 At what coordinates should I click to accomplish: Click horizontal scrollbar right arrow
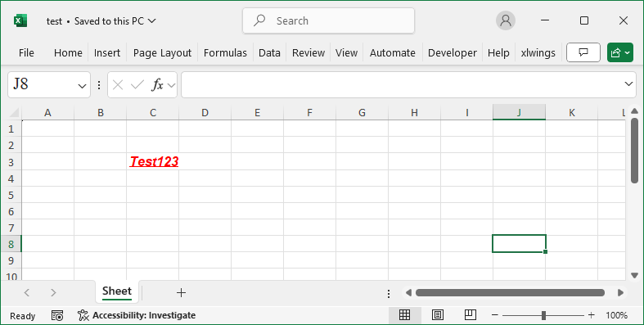(620, 293)
